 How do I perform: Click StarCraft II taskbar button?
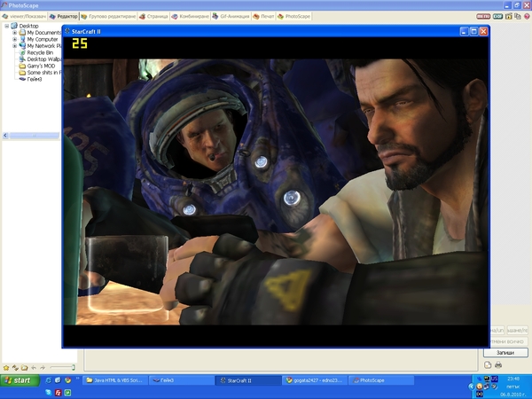(248, 380)
